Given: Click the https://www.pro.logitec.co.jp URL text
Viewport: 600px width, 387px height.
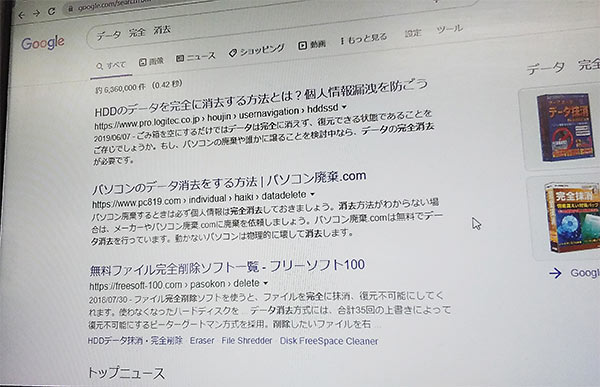Looking at the screenshot, I should [x=147, y=122].
